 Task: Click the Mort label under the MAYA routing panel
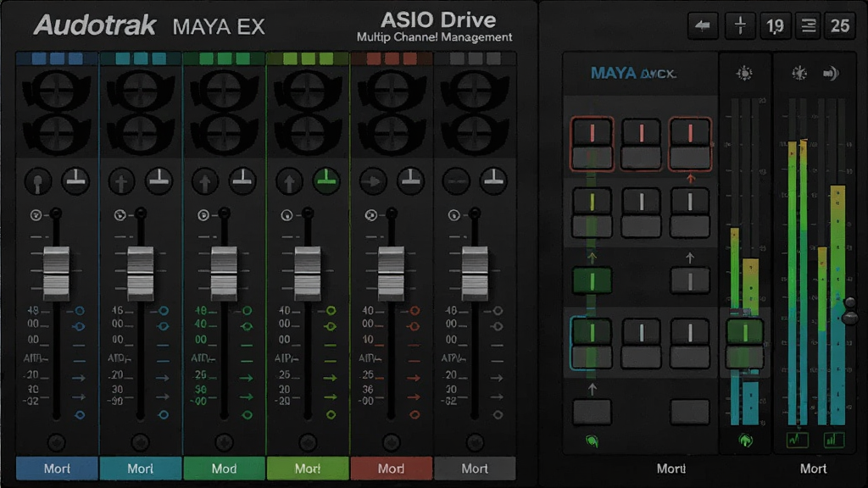tap(671, 469)
